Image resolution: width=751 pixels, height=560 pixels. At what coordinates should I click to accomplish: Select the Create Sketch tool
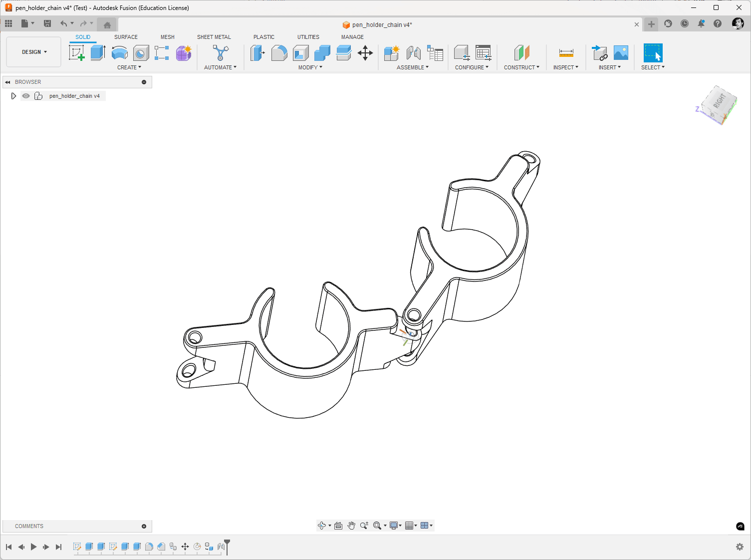pos(77,53)
